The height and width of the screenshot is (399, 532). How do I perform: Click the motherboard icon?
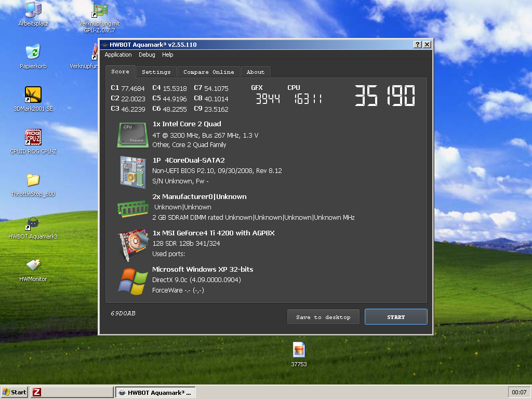coord(133,171)
